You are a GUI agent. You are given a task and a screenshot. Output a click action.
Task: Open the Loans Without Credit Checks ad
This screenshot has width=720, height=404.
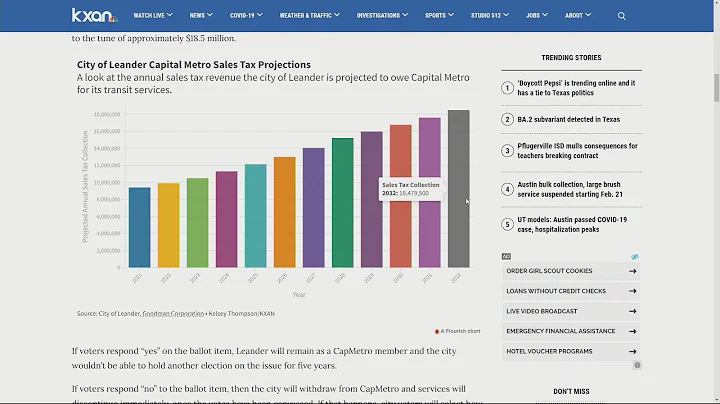click(x=571, y=291)
